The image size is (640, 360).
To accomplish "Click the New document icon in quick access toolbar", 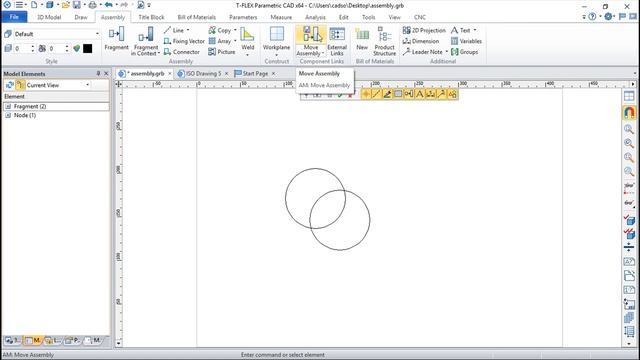I will 34,5.
